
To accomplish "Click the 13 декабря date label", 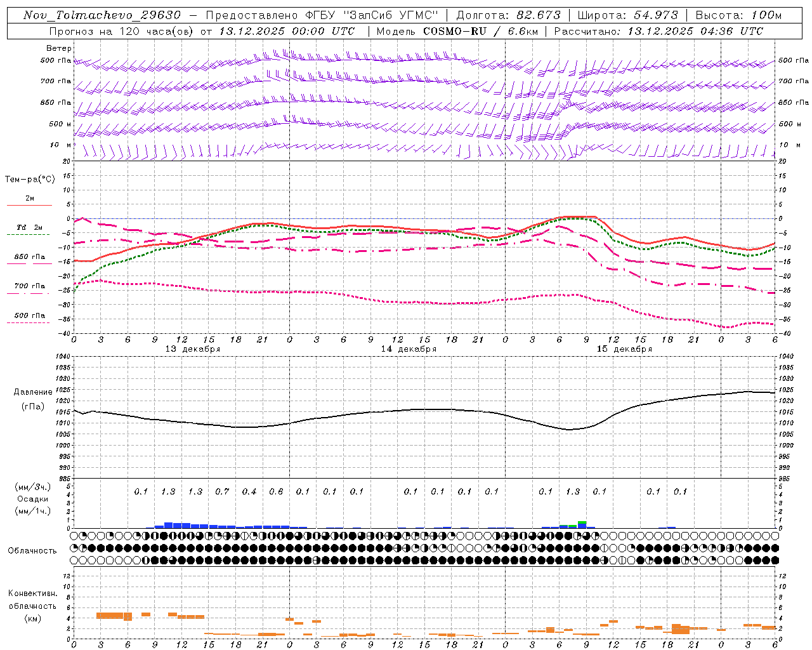I will [x=193, y=349].
